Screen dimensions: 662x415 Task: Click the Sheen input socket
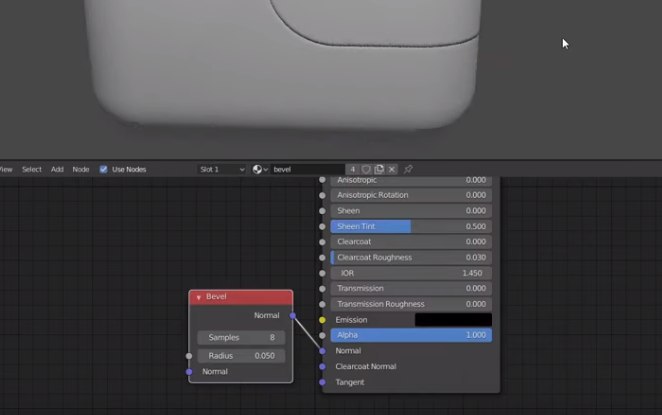click(322, 211)
